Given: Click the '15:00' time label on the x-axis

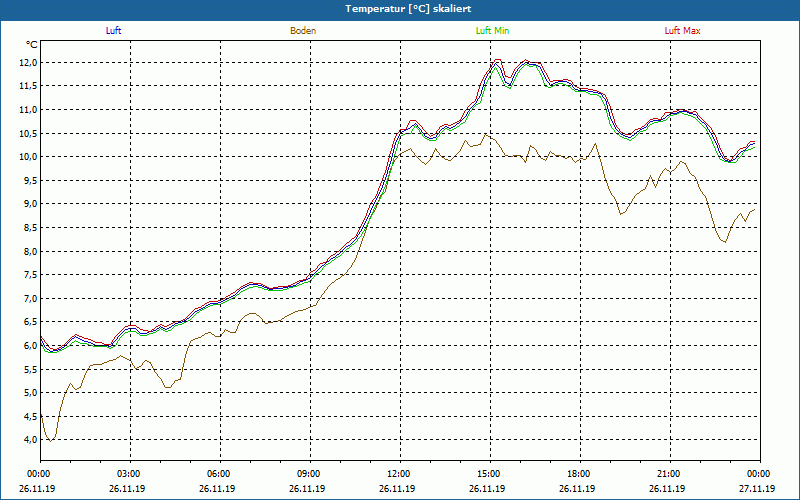Looking at the screenshot, I should click(x=489, y=474).
